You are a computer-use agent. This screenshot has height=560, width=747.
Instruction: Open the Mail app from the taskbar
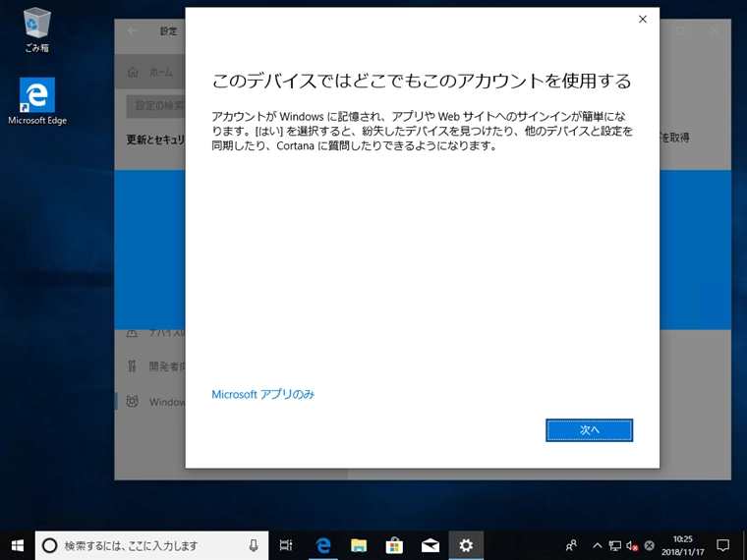431,545
